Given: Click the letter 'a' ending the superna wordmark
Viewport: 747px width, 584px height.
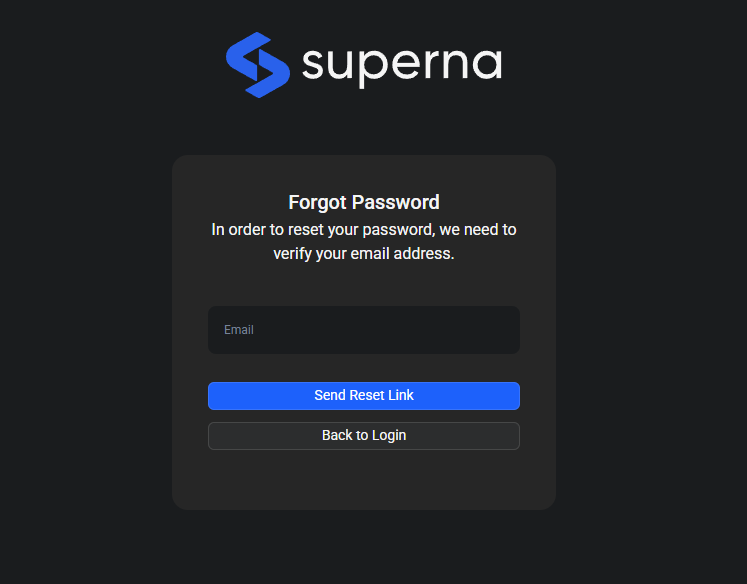Looking at the screenshot, I should tap(486, 65).
